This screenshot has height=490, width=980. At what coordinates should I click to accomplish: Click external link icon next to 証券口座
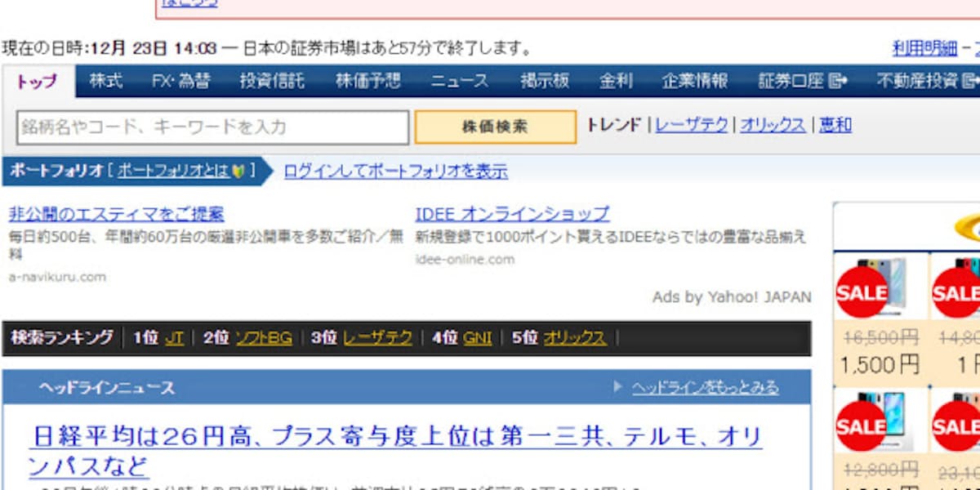(x=839, y=82)
